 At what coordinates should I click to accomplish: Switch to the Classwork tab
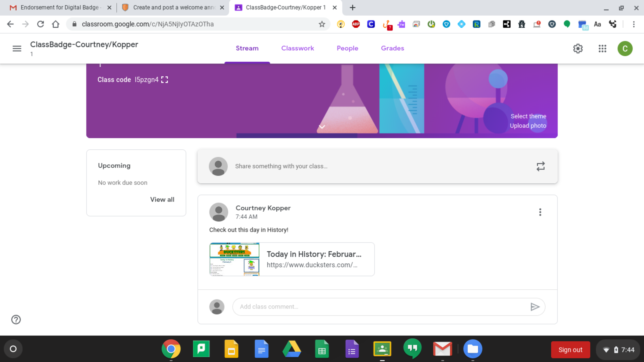297,48
